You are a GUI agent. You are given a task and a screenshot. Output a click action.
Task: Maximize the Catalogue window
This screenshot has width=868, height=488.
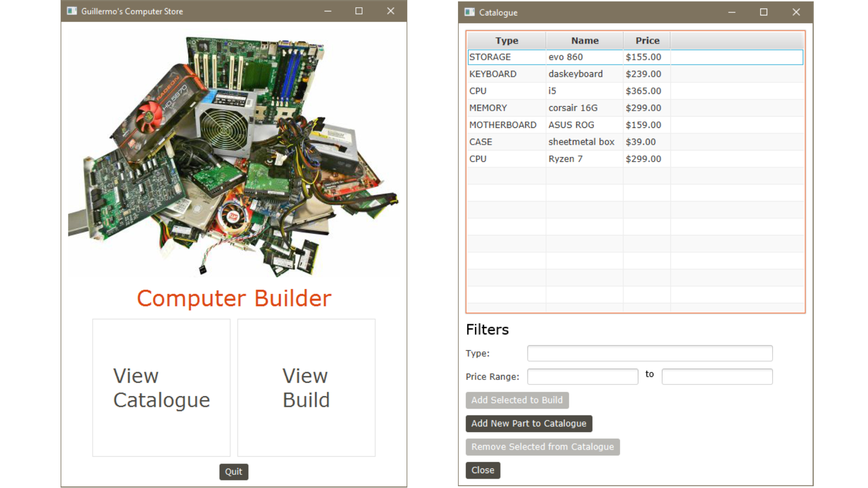tap(764, 12)
